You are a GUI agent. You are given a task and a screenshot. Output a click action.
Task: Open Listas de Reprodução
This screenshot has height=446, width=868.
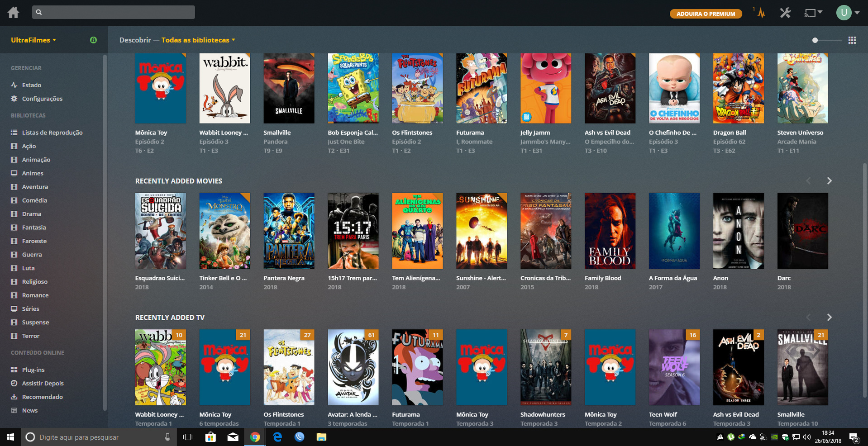tap(52, 133)
